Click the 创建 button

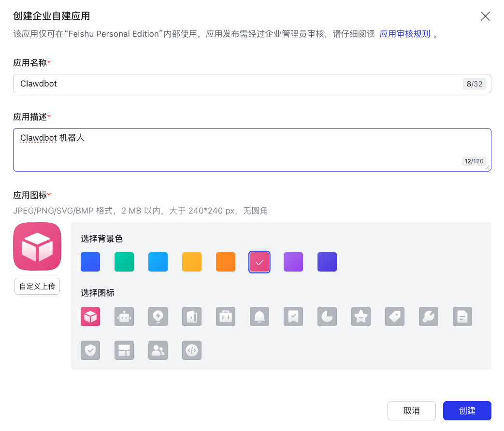467,410
